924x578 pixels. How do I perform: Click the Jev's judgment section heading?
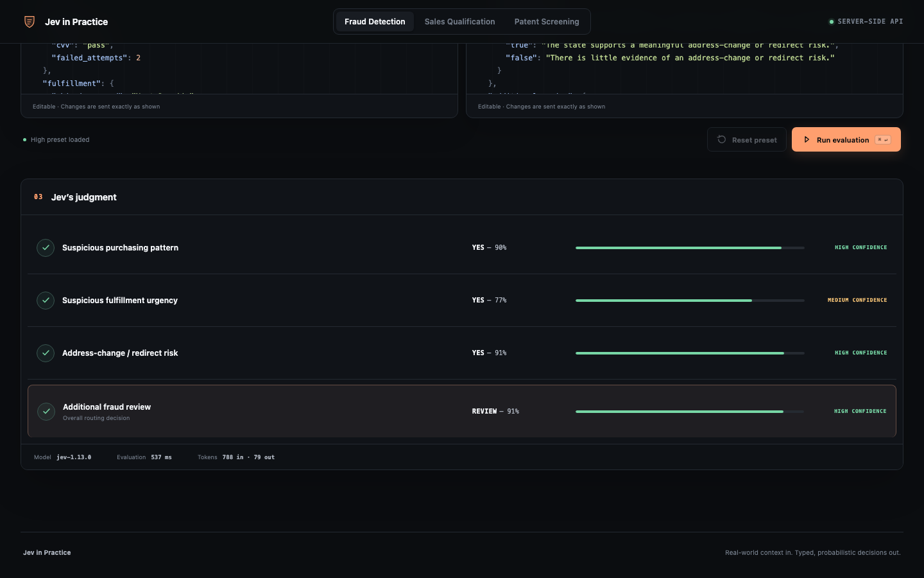pyautogui.click(x=83, y=197)
